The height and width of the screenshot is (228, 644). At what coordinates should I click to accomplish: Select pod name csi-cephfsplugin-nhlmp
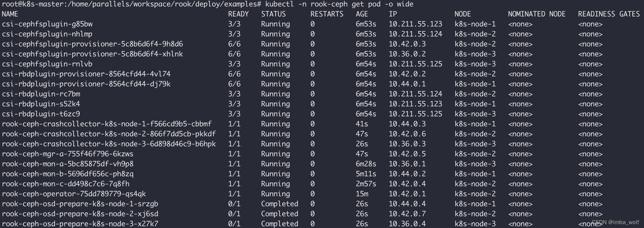(x=47, y=34)
